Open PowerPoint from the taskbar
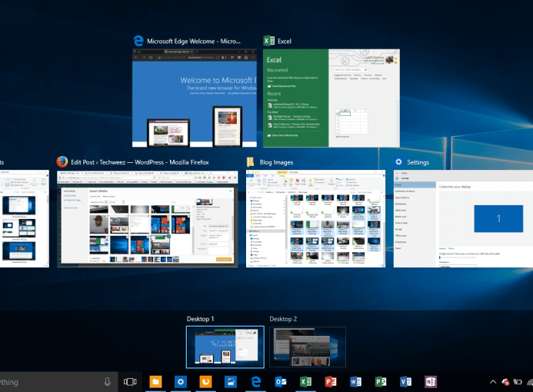 [331, 382]
